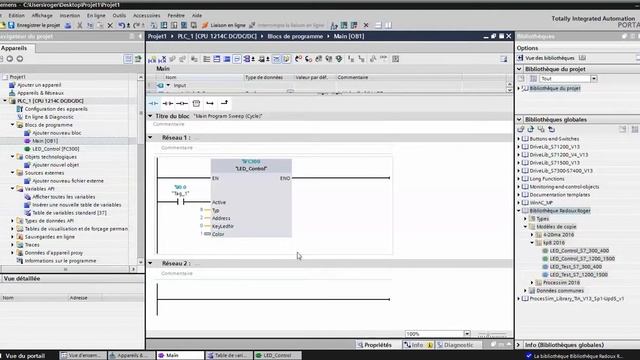Insert an empty box instruction

[x=196, y=104]
